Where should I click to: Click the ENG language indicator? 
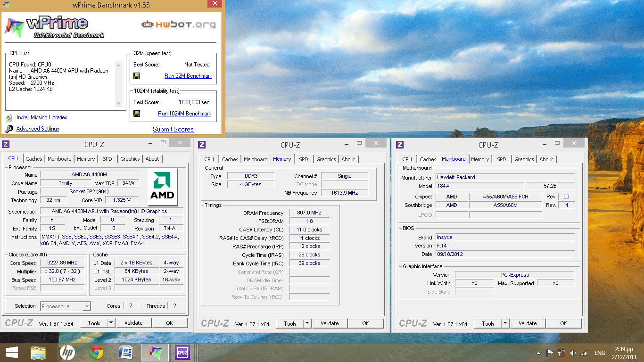pyautogui.click(x=600, y=353)
